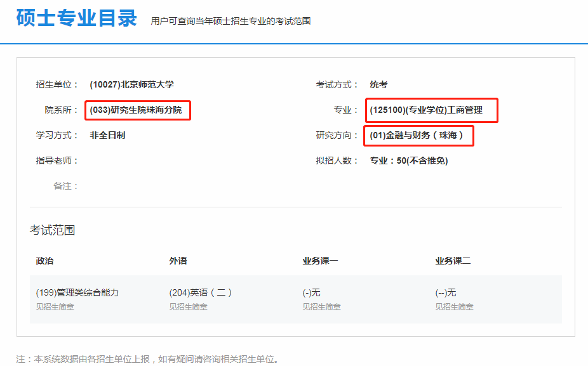Select the (10027)北京师范大学 institution value
The image size is (588, 366).
pyautogui.click(x=131, y=84)
